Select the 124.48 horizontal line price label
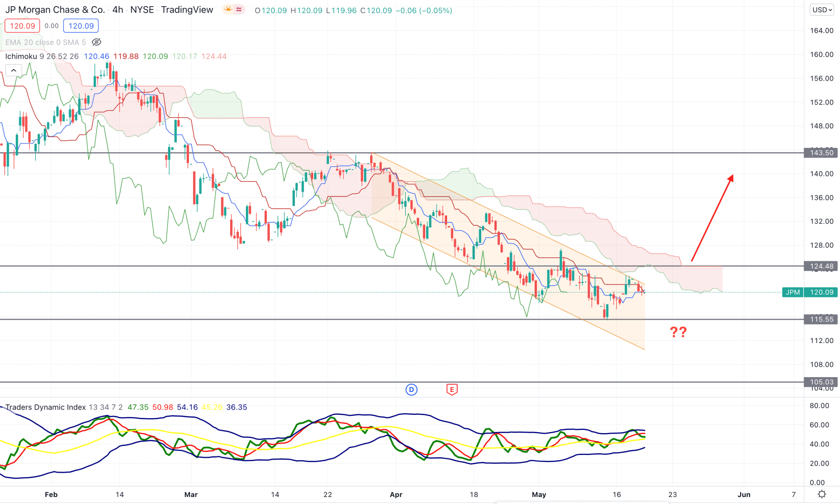Screen dimensions: 840x504 (x=821, y=266)
